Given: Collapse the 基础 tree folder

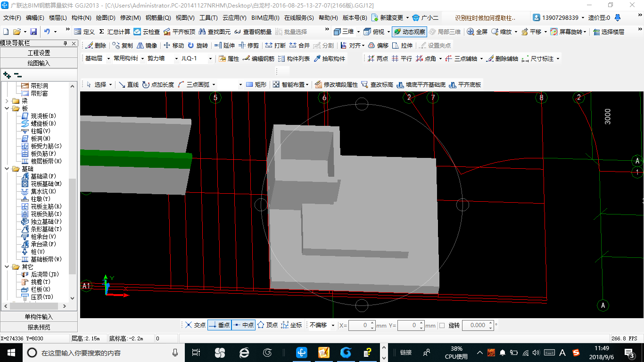Looking at the screenshot, I should coord(8,169).
